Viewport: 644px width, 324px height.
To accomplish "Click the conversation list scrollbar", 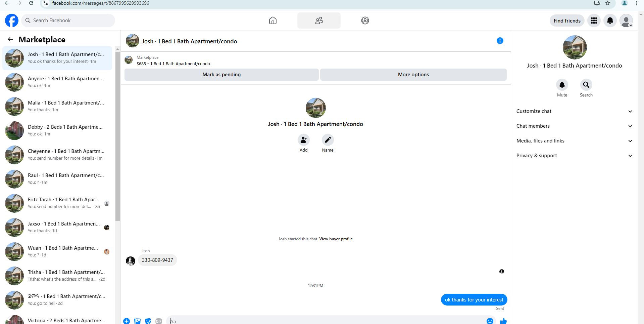I will 117,136.
